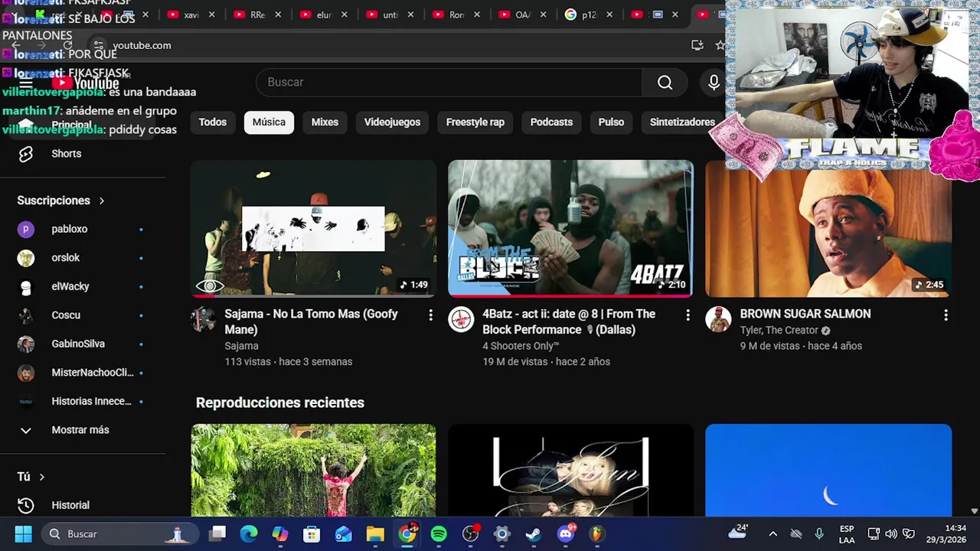This screenshot has height=551, width=980.
Task: Open Discord from the taskbar
Action: [566, 533]
